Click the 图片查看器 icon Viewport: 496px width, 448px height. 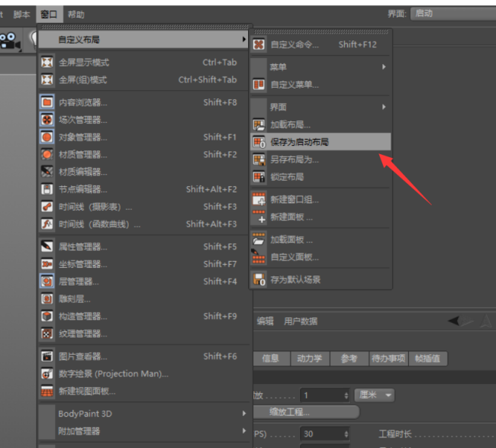click(47, 356)
